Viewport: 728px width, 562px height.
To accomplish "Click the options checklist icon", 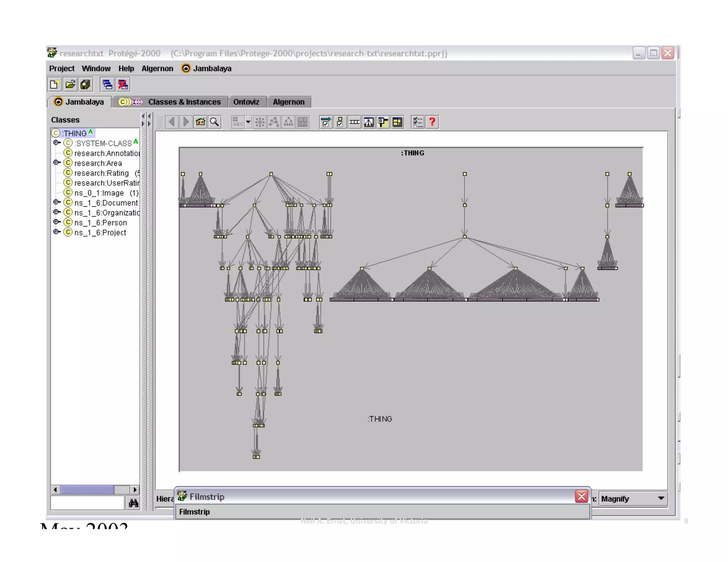I will [418, 122].
